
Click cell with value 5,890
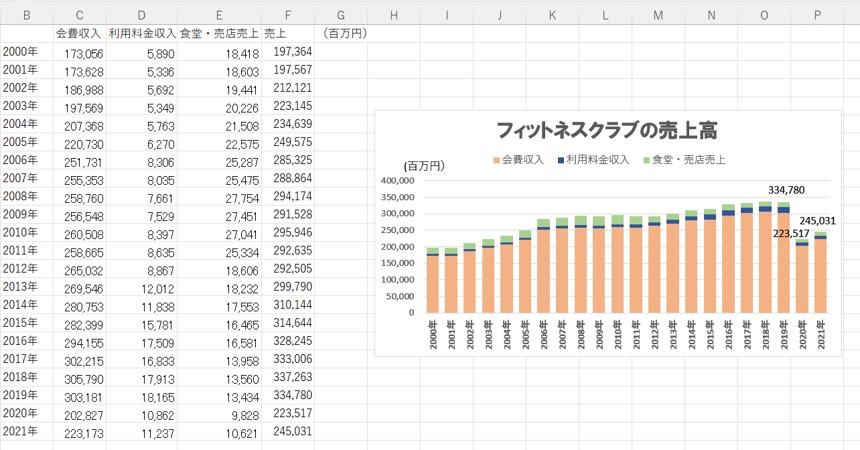[142, 53]
